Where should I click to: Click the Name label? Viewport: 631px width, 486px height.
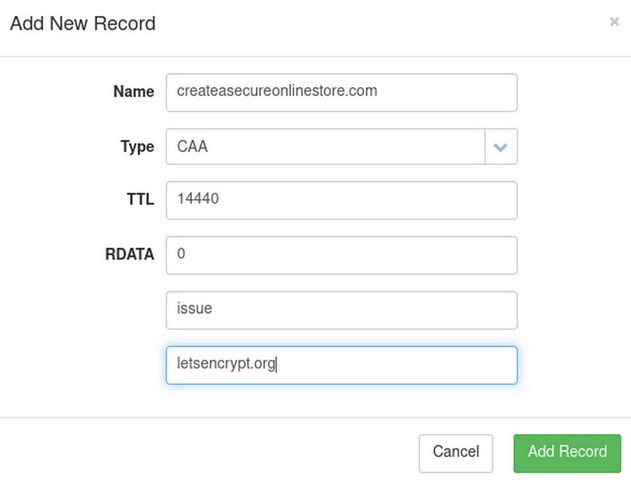click(134, 91)
